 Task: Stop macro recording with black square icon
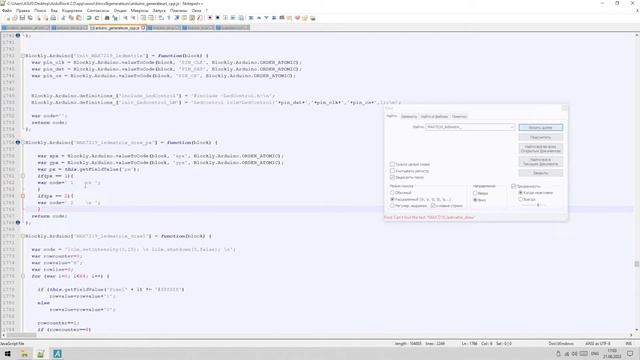(218, 18)
